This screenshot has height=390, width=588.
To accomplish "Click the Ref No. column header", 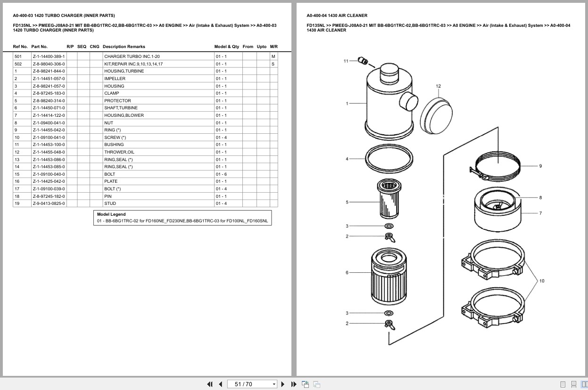I will point(20,47).
